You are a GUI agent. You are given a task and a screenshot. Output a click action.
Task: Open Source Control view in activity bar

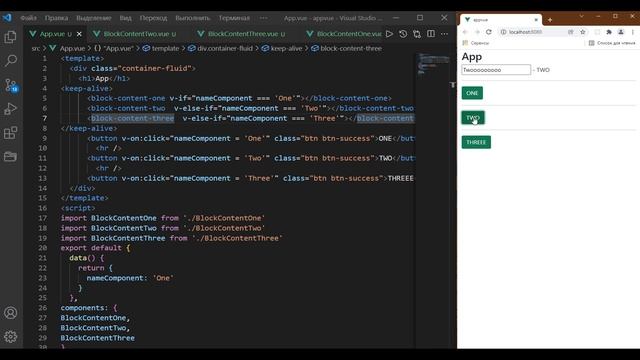(x=10, y=85)
